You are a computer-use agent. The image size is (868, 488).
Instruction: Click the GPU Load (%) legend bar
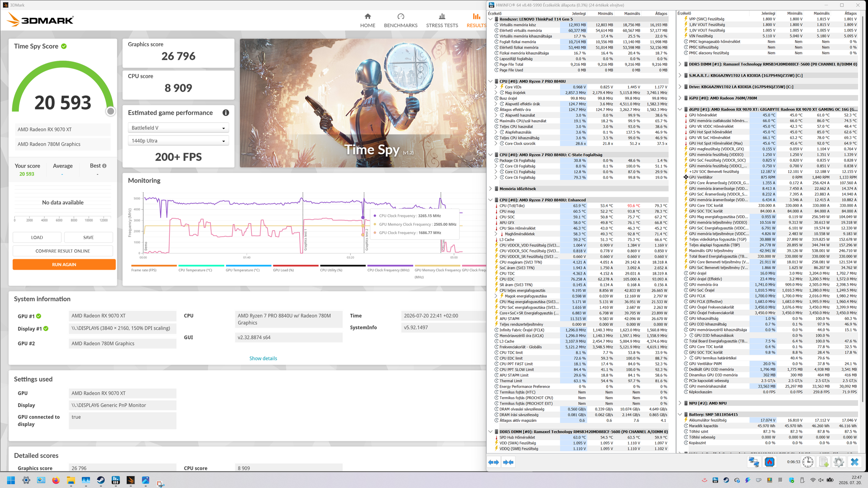point(295,266)
